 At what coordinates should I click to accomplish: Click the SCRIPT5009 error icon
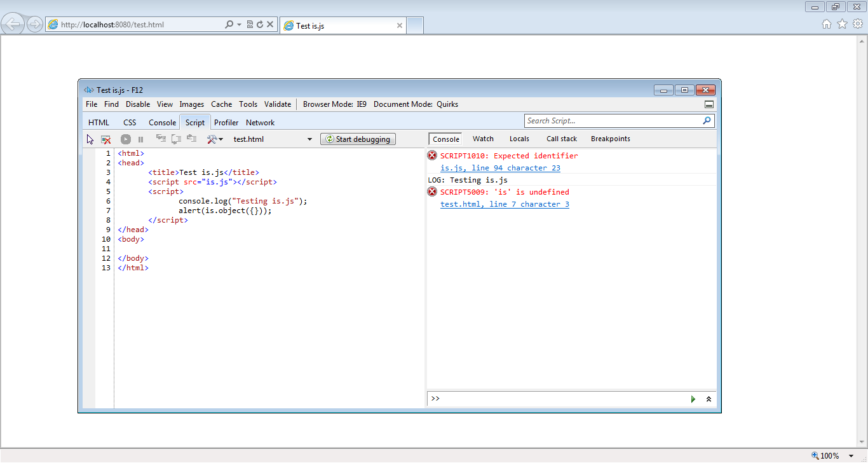point(432,192)
